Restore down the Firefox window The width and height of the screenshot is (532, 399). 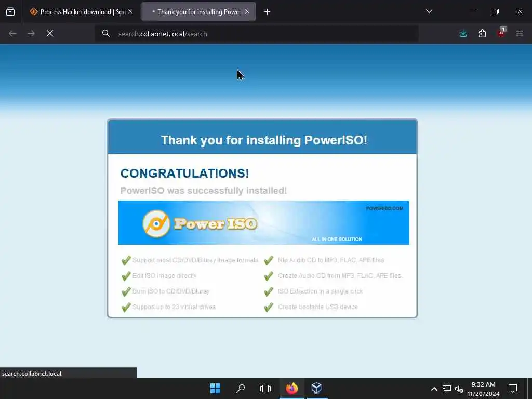[496, 11]
